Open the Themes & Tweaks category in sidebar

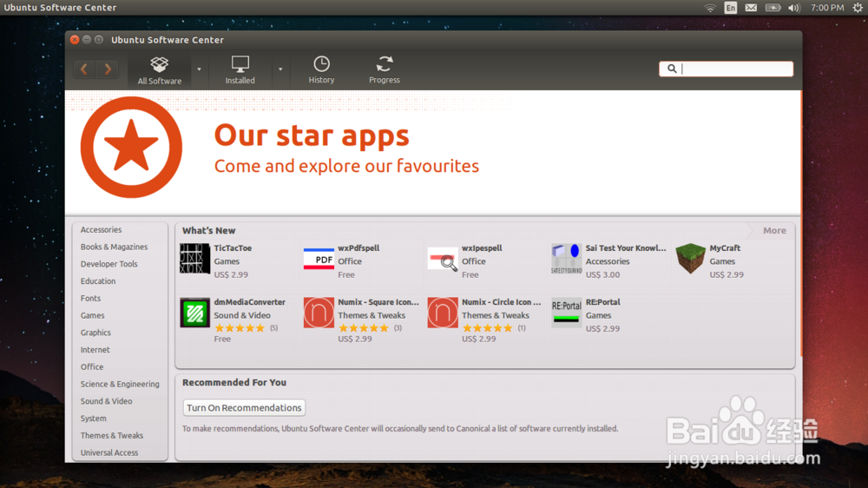coord(112,435)
